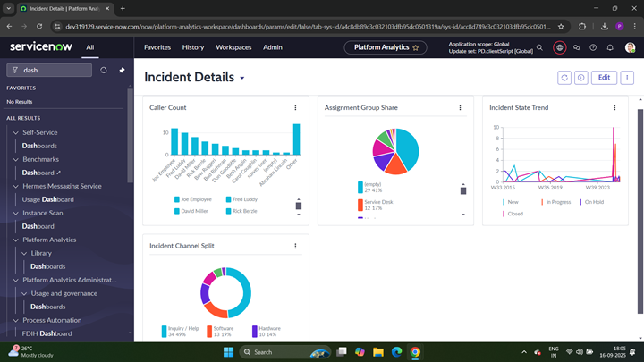The height and width of the screenshot is (362, 644).
Task: Toggle David Miller legend series
Action: coord(191,211)
